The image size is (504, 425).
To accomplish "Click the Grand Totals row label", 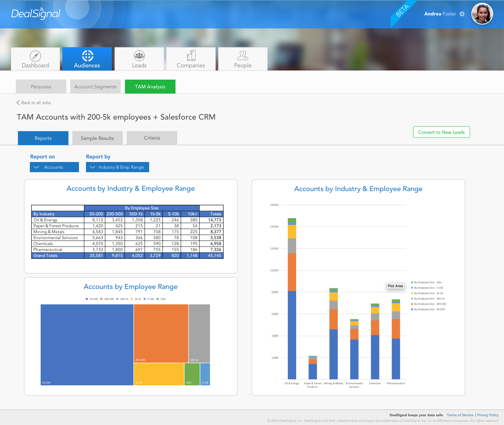I will [45, 256].
